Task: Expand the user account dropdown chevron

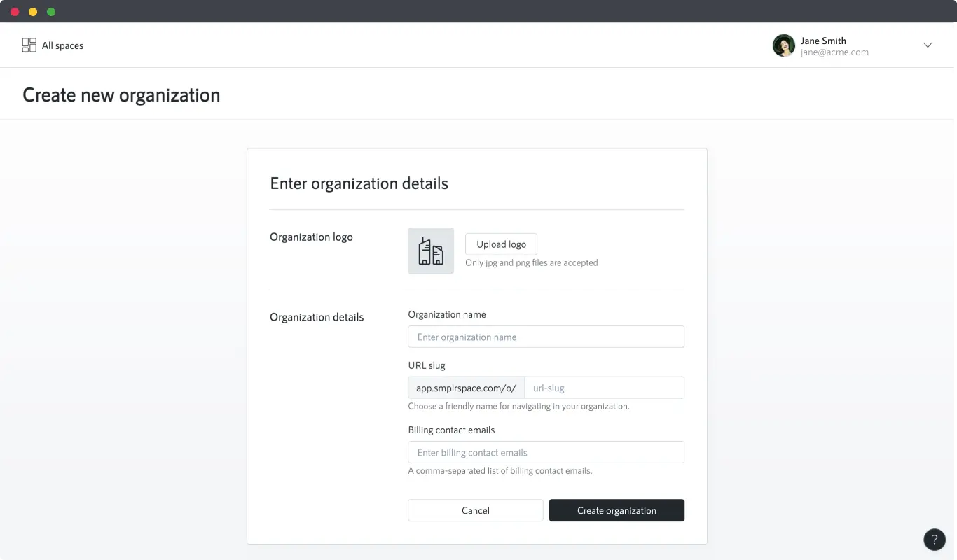Action: [x=928, y=45]
